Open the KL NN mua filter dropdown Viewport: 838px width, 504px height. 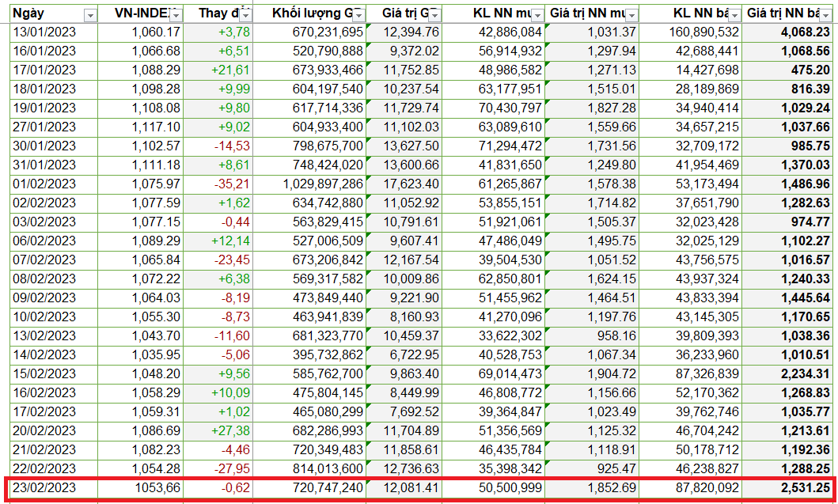pyautogui.click(x=537, y=16)
